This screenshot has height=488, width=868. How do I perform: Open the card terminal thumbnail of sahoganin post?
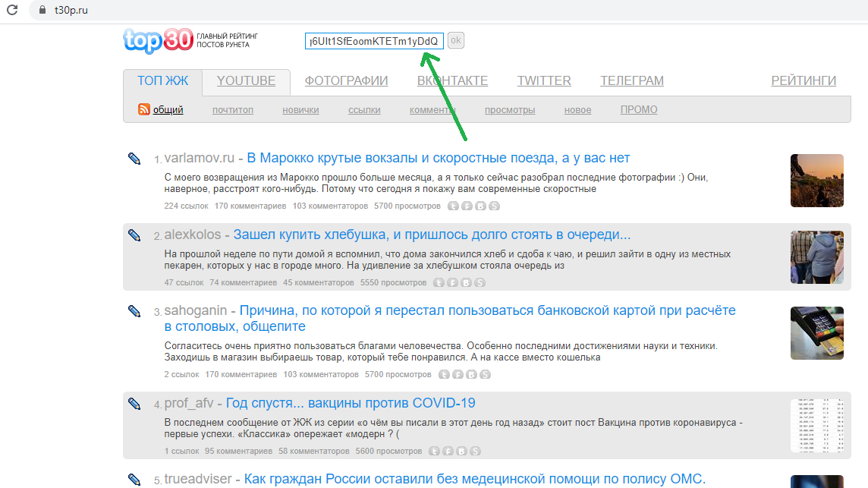point(817,333)
